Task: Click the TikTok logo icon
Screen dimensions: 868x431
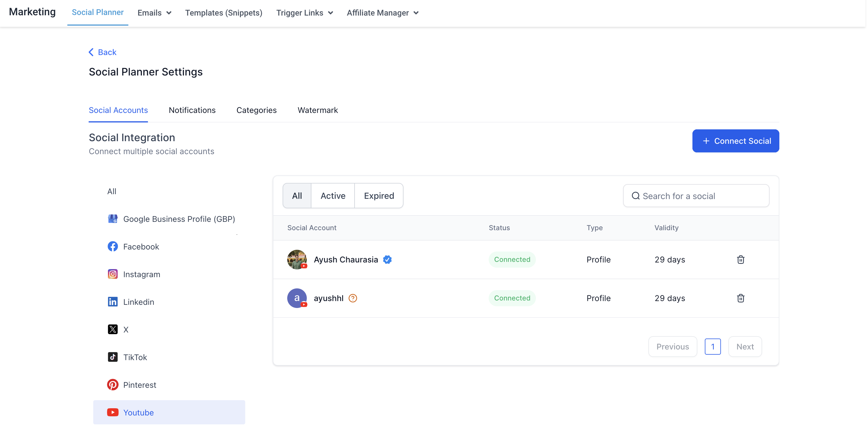Action: tap(113, 357)
